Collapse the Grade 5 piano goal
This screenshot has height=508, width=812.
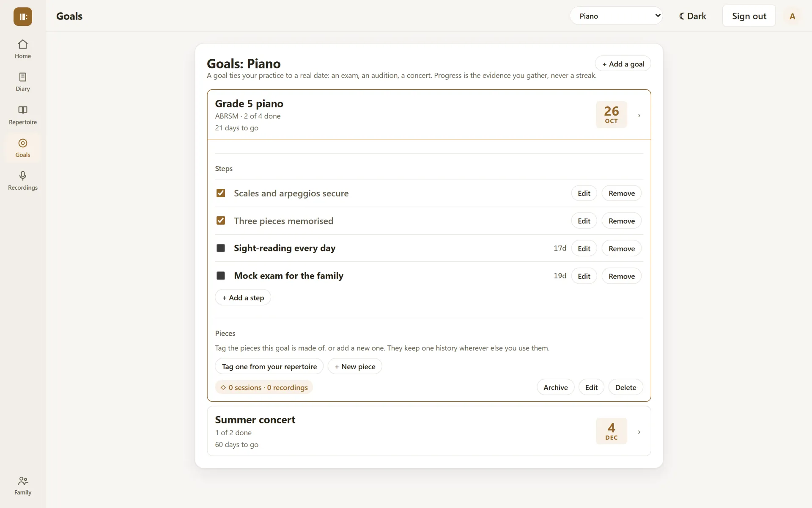tap(429, 114)
